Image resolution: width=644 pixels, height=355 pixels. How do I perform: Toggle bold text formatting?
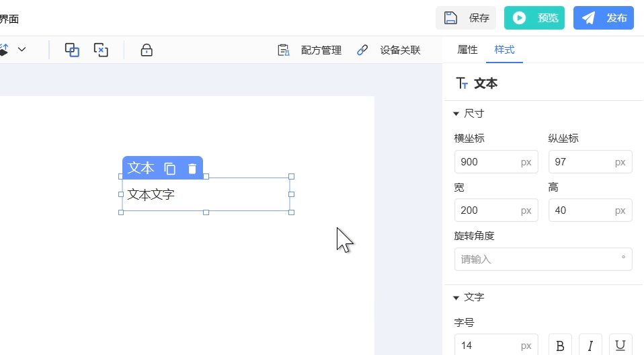(560, 346)
